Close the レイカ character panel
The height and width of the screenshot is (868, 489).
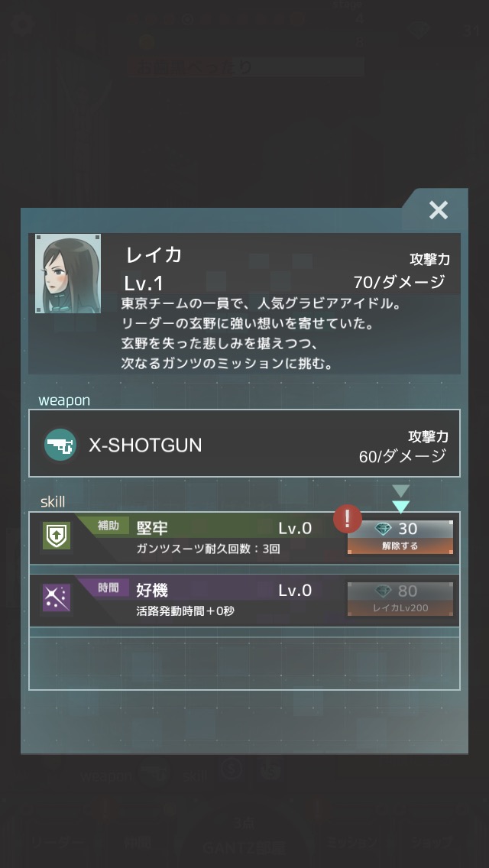click(x=438, y=210)
